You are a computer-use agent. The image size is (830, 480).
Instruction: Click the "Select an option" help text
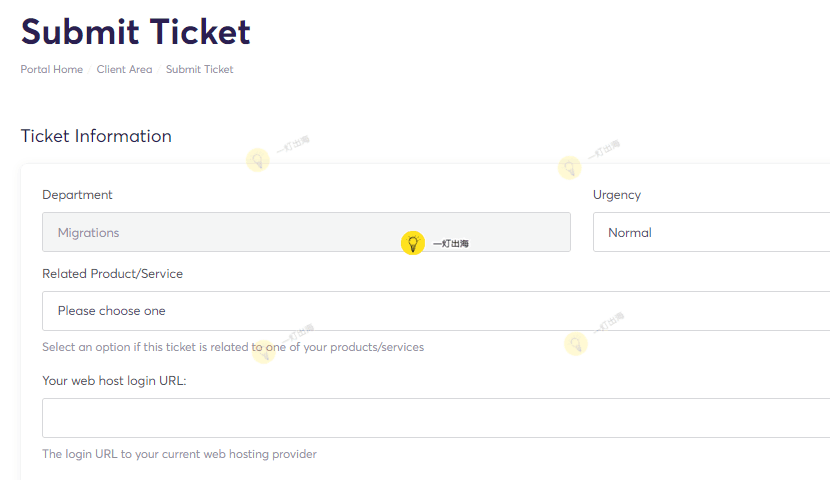(233, 348)
